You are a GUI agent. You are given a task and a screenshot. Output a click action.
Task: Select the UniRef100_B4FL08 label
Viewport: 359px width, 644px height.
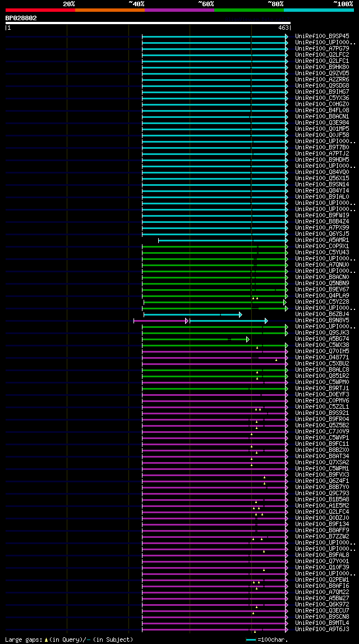point(322,110)
